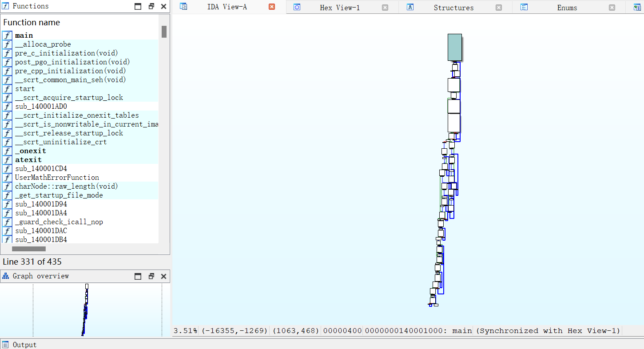The image size is (644, 349).
Task: Click zoom percentage 3.51% in status
Action: point(186,331)
